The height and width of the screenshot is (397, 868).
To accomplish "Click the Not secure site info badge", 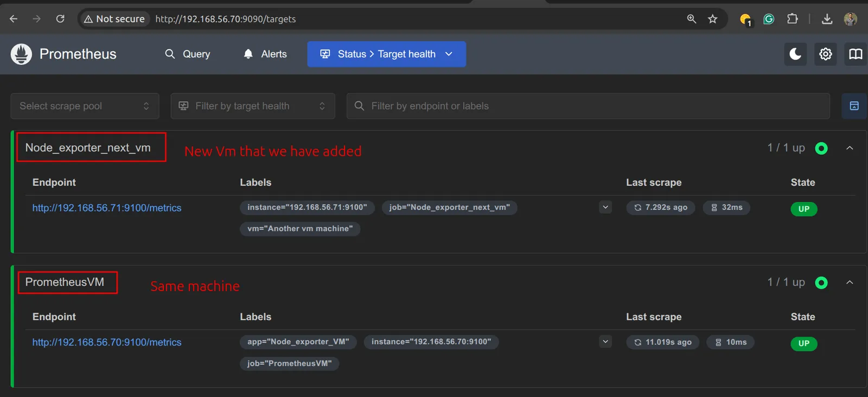I will pyautogui.click(x=114, y=19).
